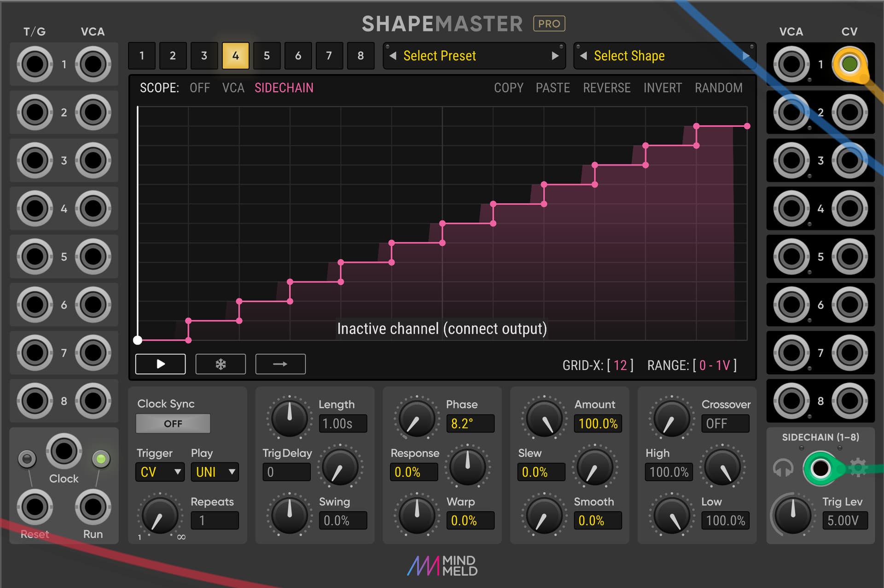The image size is (884, 588).
Task: Click the left VCA input jack for channel 1
Action: point(93,64)
